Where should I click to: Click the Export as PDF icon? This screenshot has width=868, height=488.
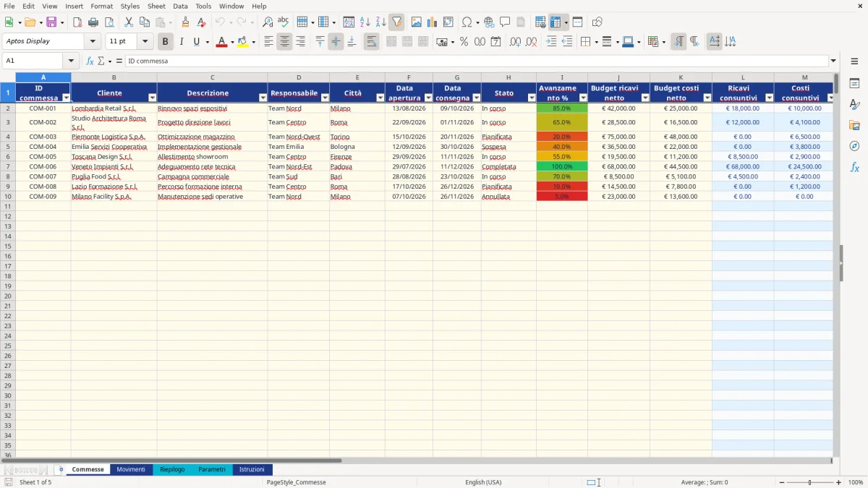pyautogui.click(x=77, y=22)
